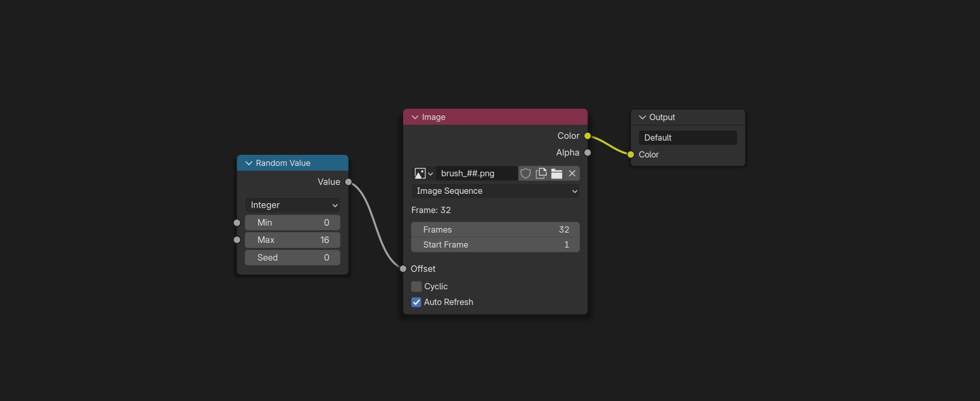Click the Frames value field

click(496, 229)
